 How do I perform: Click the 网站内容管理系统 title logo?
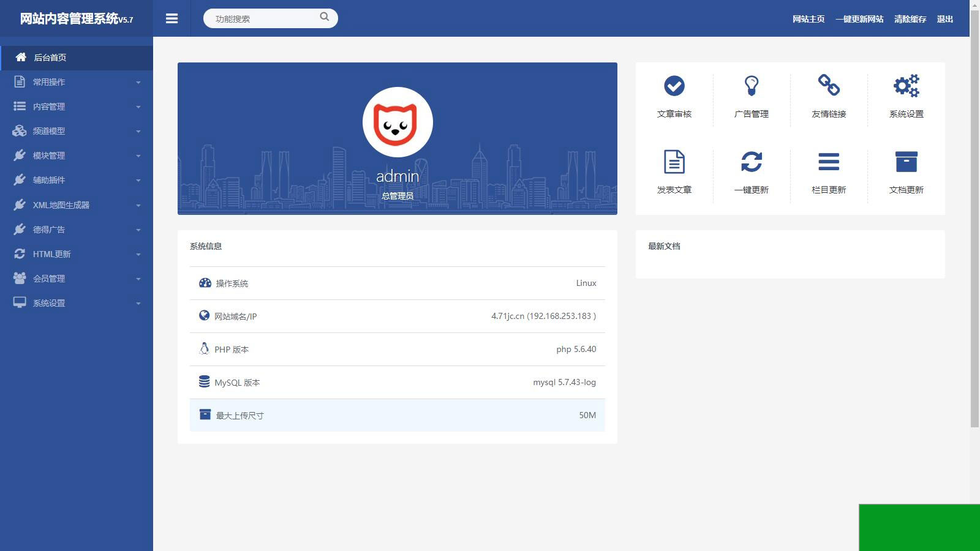point(77,19)
